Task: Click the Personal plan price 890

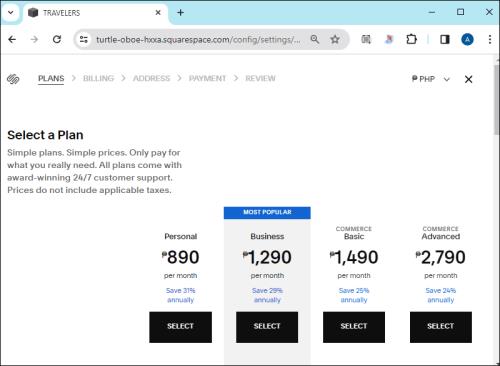Action: pyautogui.click(x=180, y=257)
